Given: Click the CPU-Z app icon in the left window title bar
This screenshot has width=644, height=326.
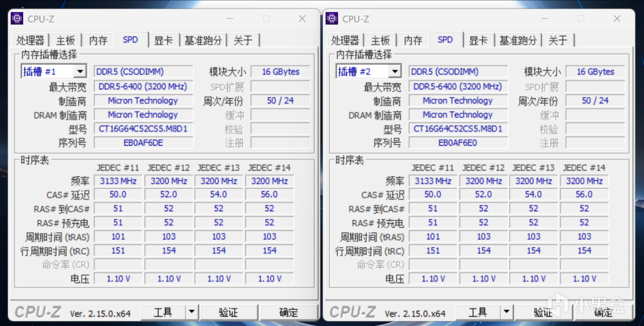Looking at the screenshot, I should [x=17, y=19].
